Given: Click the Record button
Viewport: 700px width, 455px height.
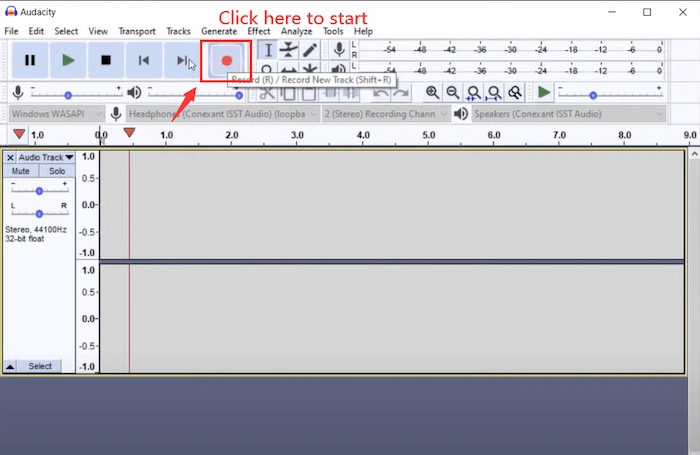Looking at the screenshot, I should point(226,60).
